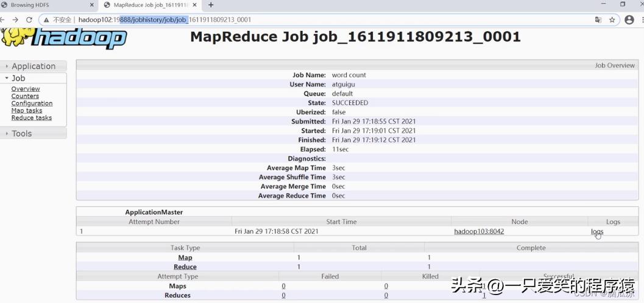Open the Map task type link
Image resolution: width=644 pixels, height=303 pixels.
click(185, 257)
